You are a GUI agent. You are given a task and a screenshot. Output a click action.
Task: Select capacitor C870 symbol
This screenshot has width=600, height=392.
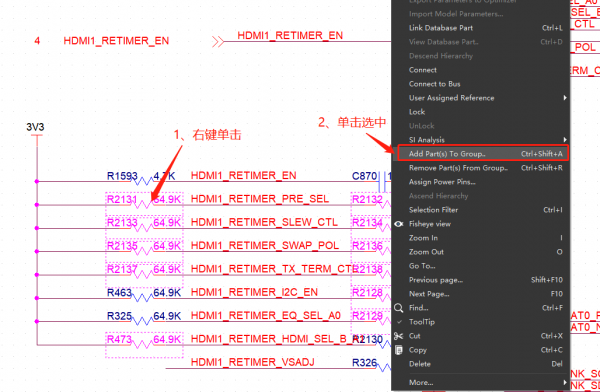(x=382, y=181)
